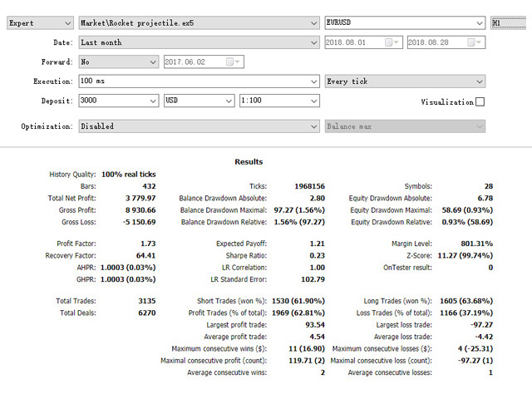Click the 2017.06.02 forward date text

(x=195, y=62)
